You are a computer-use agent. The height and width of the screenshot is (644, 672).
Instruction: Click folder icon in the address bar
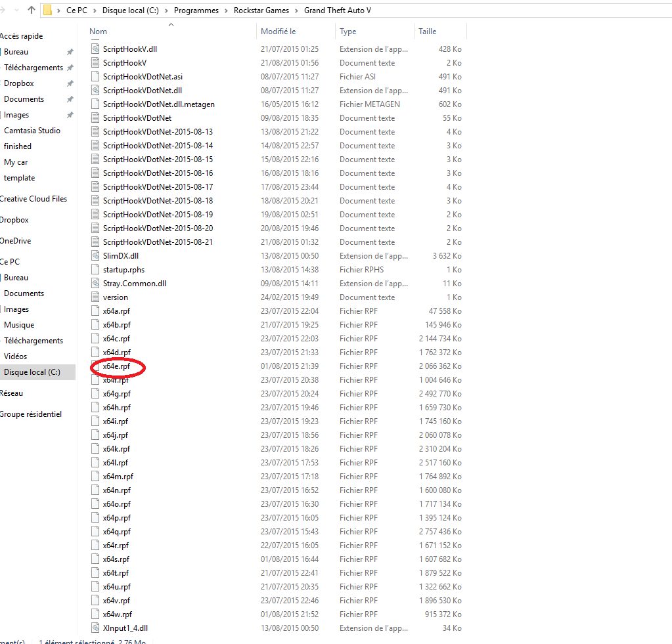click(47, 11)
